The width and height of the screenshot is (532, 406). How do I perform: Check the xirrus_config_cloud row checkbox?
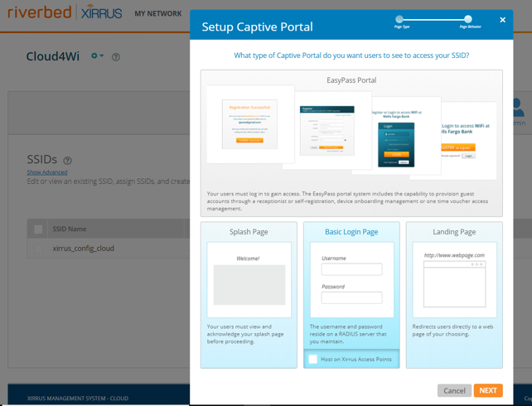[38, 249]
